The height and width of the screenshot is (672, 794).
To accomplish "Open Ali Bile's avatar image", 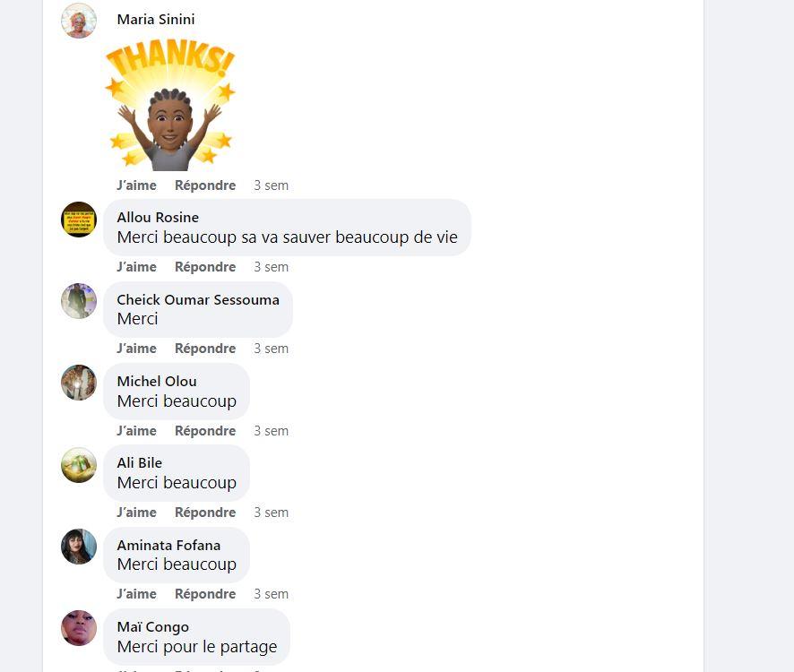I will (x=79, y=465).
